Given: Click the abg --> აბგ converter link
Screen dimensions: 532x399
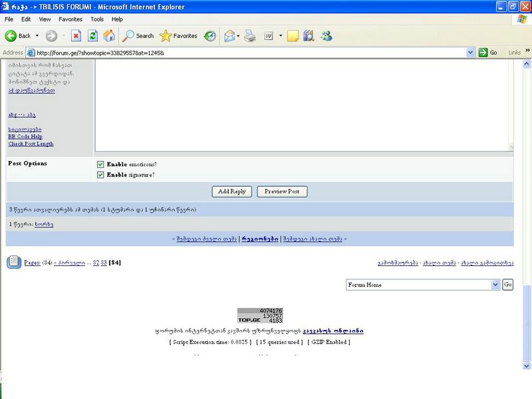Looking at the screenshot, I should click(22, 114).
